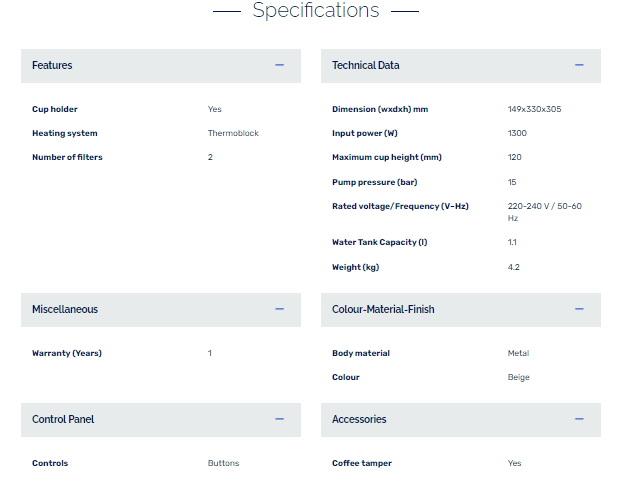Screen dimensions: 625x501
Task: Collapse Features section using its minus icon
Action: pyautogui.click(x=280, y=65)
